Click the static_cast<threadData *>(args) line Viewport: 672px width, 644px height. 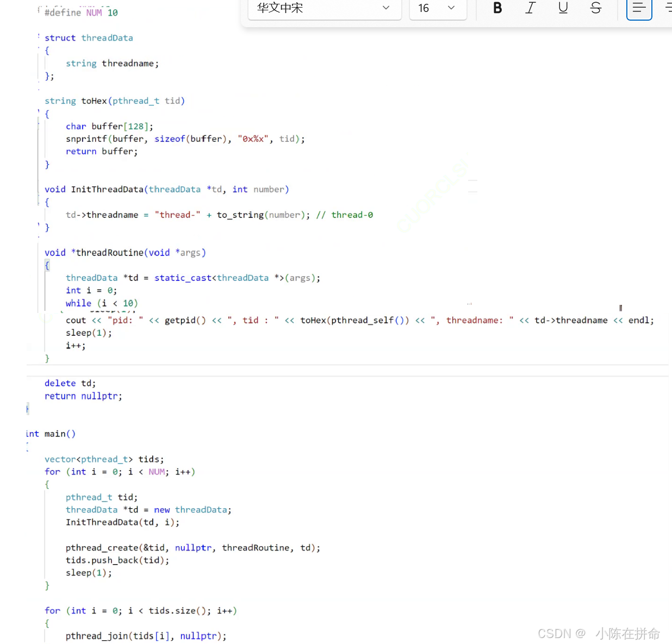tap(193, 278)
